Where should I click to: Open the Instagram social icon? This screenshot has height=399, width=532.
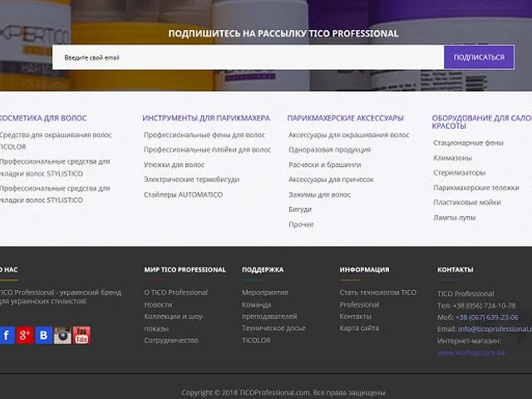[63, 335]
